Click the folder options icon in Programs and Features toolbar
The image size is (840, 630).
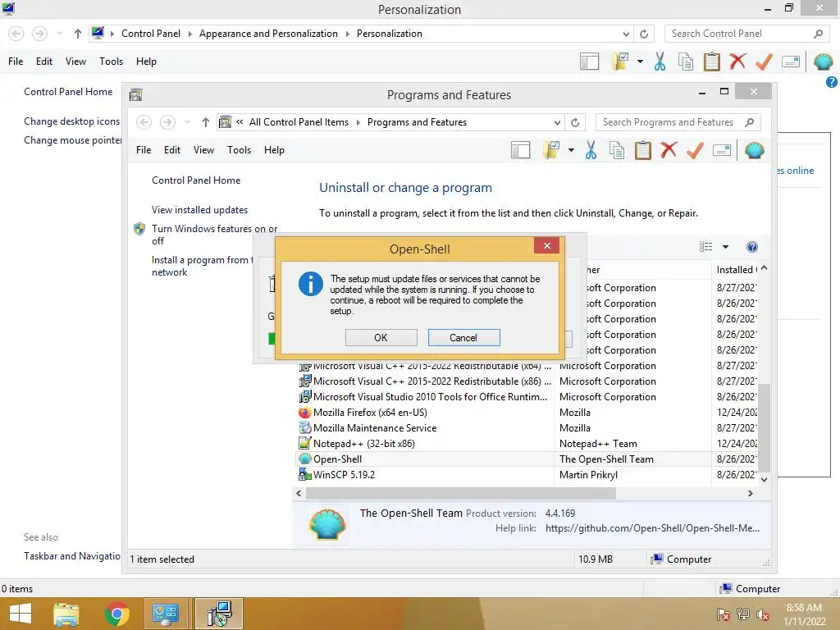click(x=550, y=151)
